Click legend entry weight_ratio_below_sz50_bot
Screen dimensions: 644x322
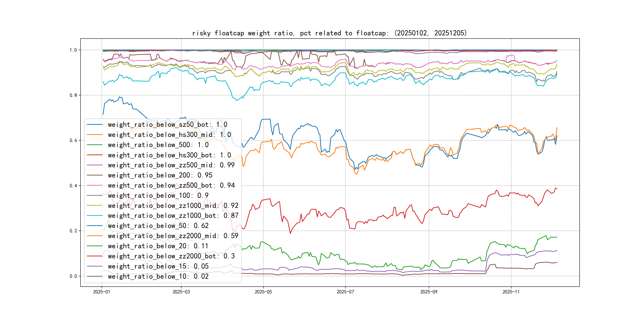[x=167, y=124]
